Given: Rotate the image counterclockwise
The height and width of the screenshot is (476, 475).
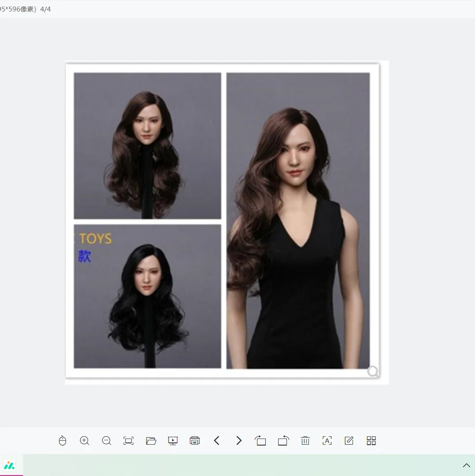Looking at the screenshot, I should click(260, 441).
